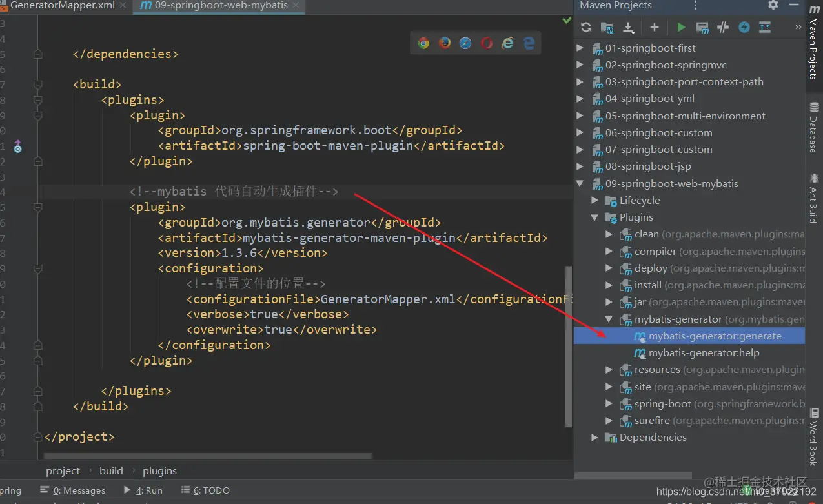Fold the build tag in gutter
This screenshot has width=823, height=504.
click(37, 85)
